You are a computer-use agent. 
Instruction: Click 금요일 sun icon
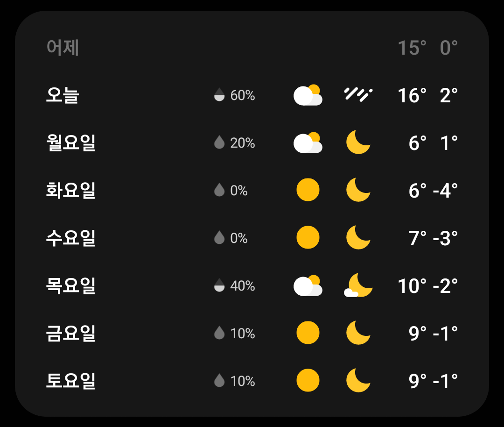coord(308,333)
